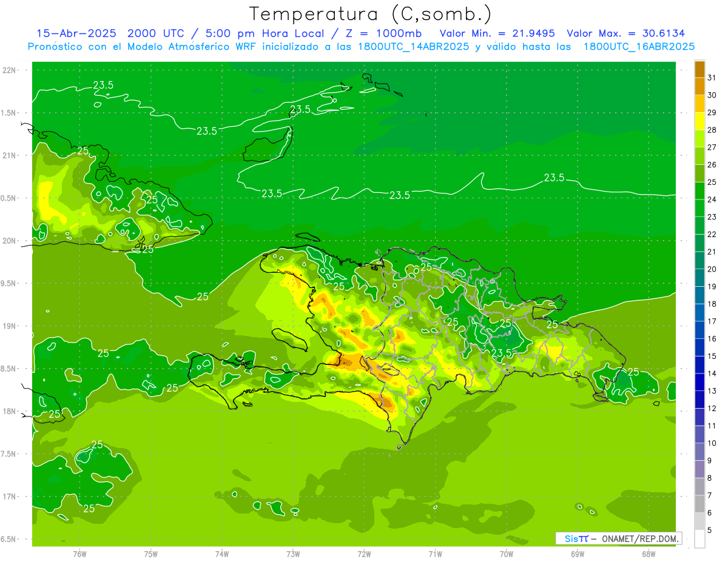Screen dimensions: 728x562
Task: Click the '76W' longitude axis label
Action: tap(79, 554)
